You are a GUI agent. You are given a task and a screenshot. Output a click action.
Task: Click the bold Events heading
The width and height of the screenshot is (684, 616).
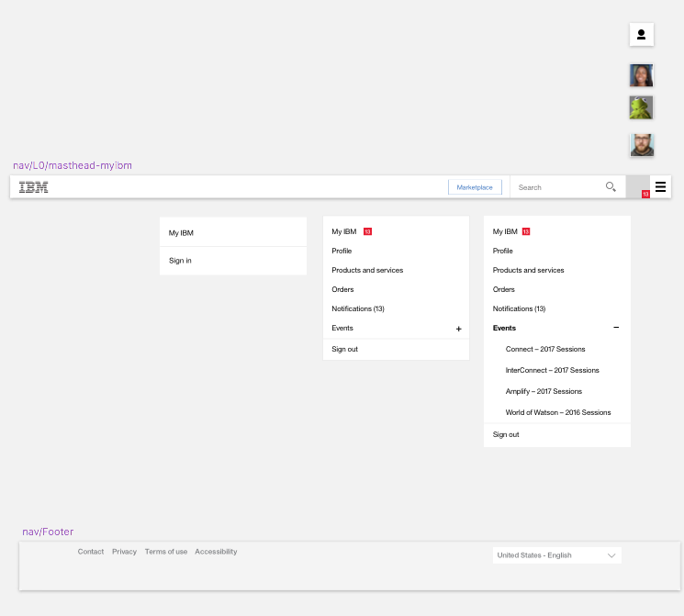pos(504,328)
